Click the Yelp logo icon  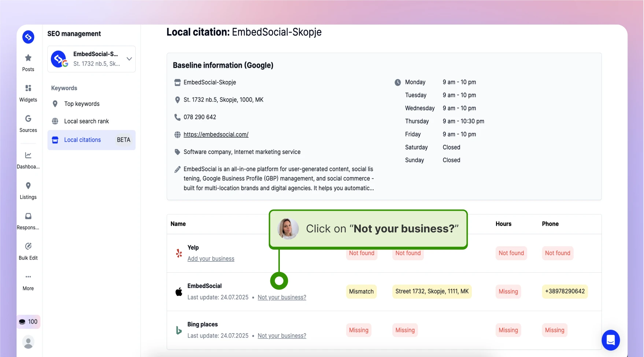pyautogui.click(x=179, y=253)
